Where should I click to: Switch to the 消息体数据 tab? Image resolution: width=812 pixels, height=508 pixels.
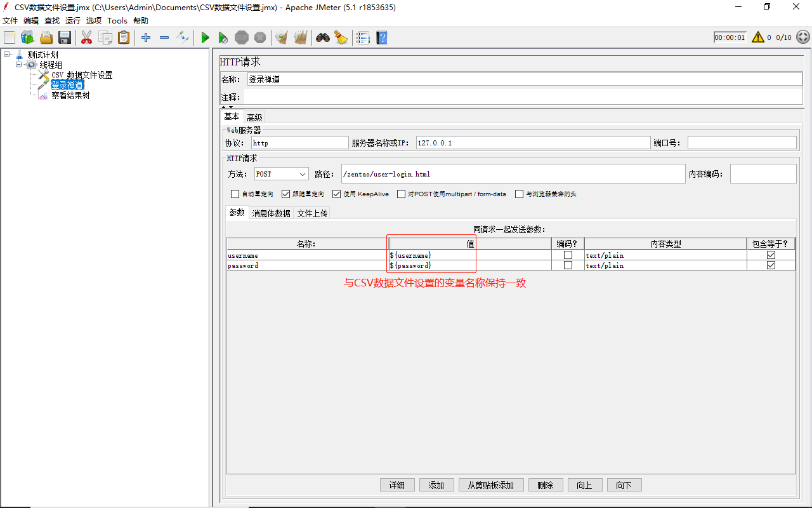click(272, 213)
